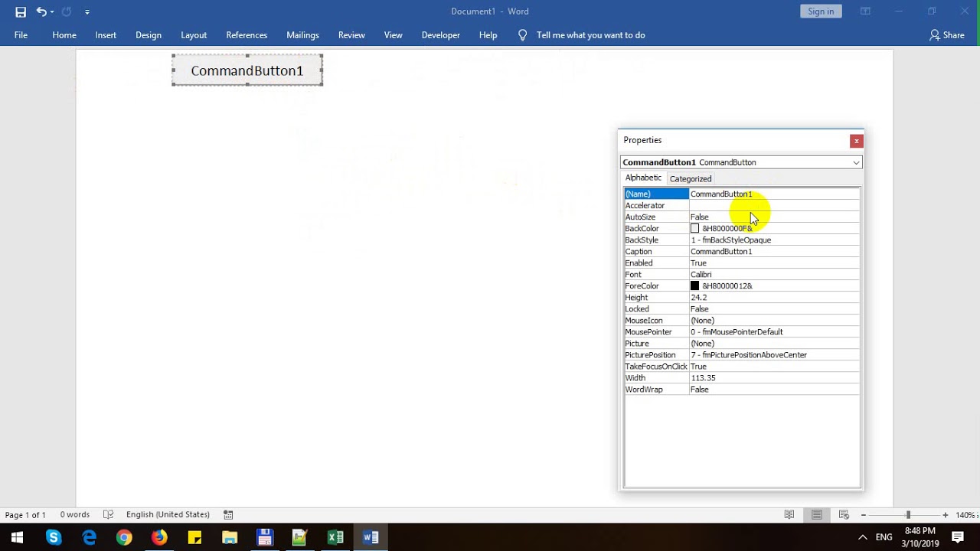Select the CommandButton1 control in document
The image size is (980, 551).
click(247, 70)
